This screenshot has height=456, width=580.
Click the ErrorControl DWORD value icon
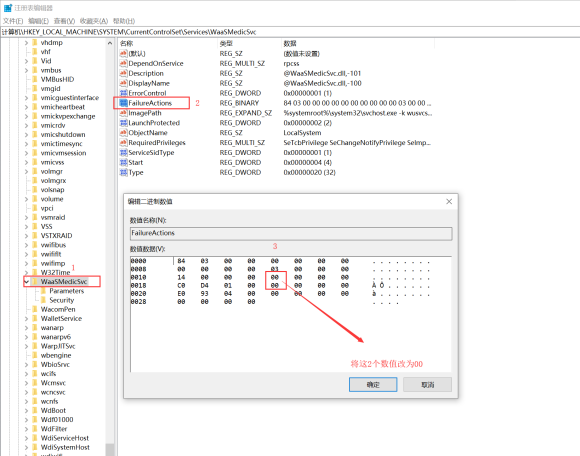tap(124, 93)
